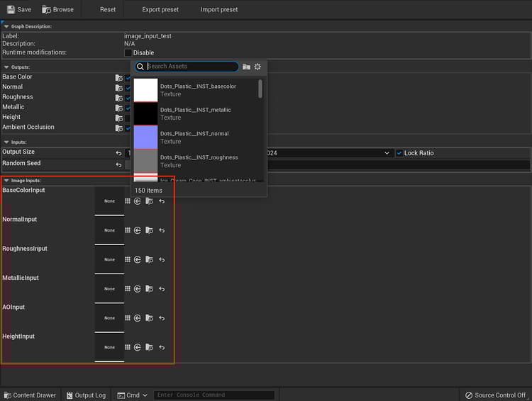The width and height of the screenshot is (532, 401).
Task: Collapse the Image Inputs section
Action: (6, 181)
